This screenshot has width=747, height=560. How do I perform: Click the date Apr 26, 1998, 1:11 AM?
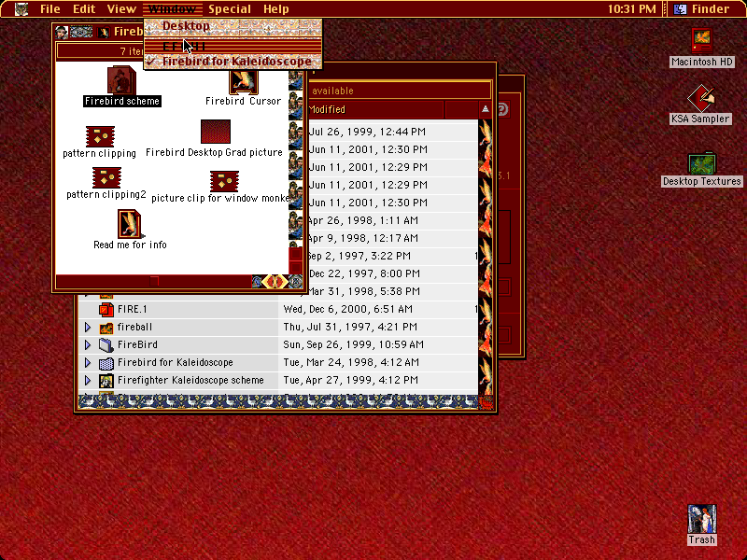362,220
